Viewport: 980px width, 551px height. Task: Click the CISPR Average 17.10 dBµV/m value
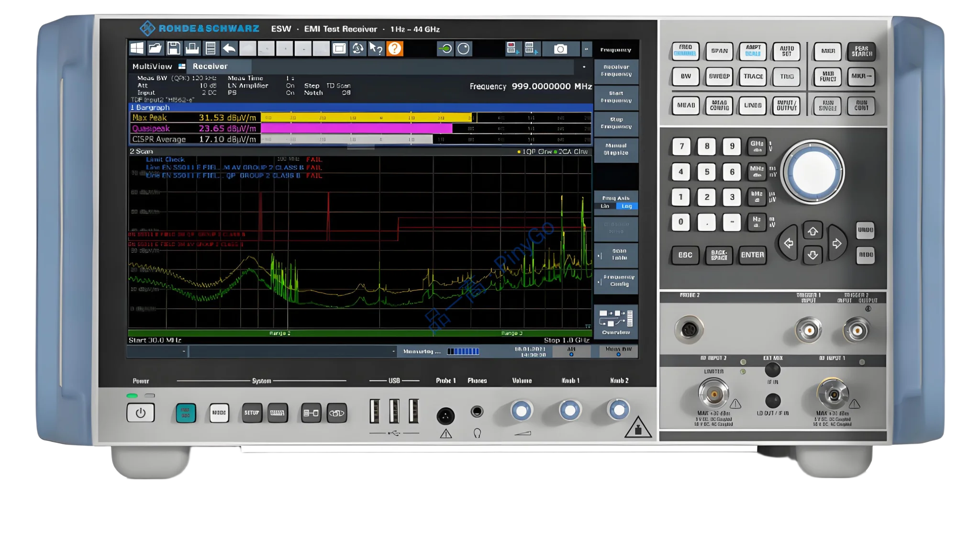[x=227, y=139]
